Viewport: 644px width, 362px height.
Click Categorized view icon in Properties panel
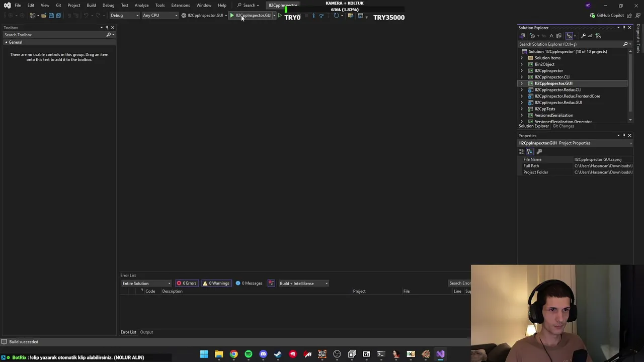coord(522,151)
